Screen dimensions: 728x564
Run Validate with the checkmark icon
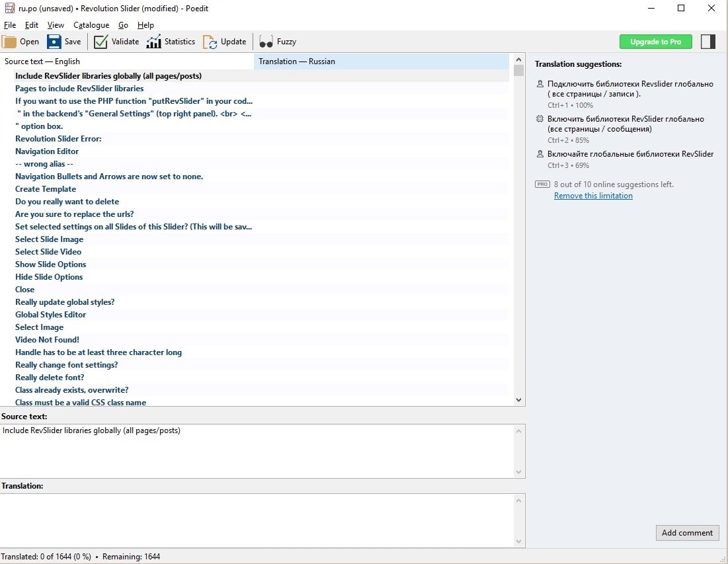101,42
